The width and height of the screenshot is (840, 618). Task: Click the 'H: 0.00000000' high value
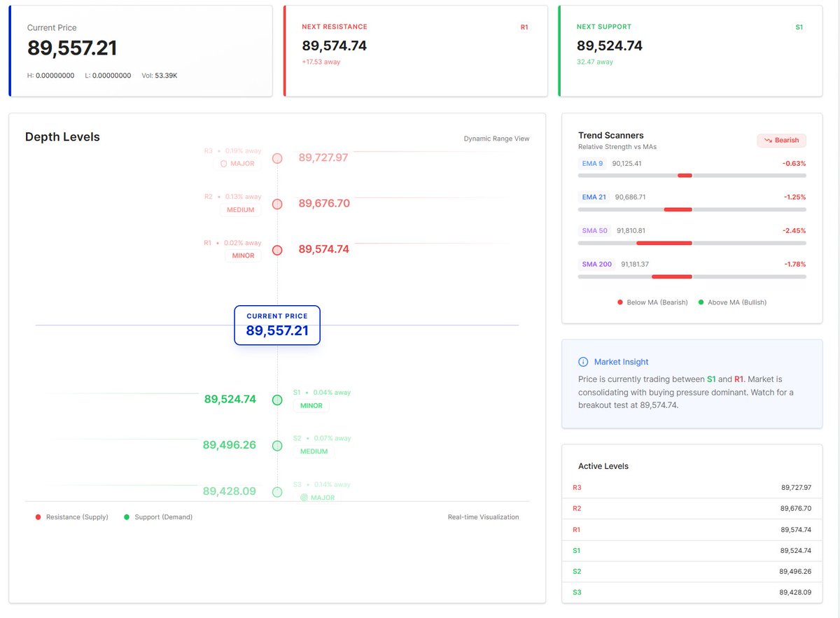(50, 76)
